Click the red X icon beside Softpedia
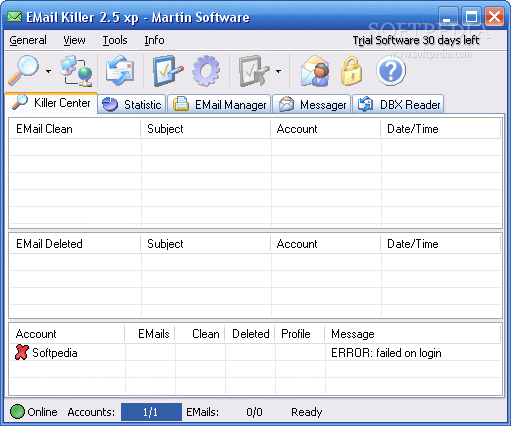The height and width of the screenshot is (426, 511). pos(22,352)
